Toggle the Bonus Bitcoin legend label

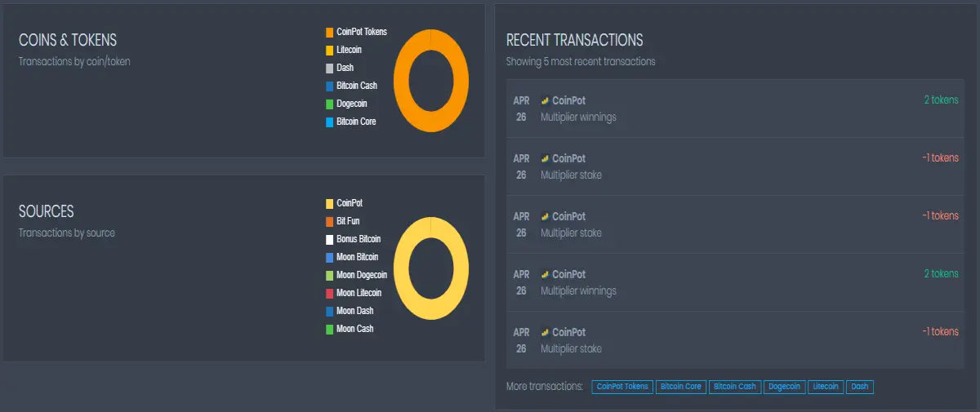pos(359,239)
